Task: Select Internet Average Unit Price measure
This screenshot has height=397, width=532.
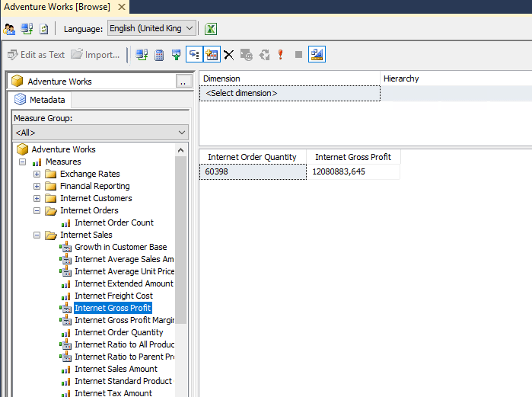Action: pyautogui.click(x=124, y=272)
